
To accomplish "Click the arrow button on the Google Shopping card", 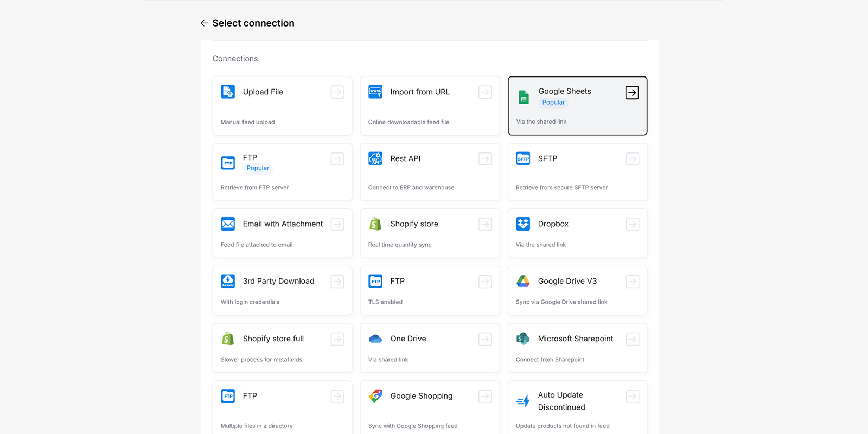I will coord(485,397).
